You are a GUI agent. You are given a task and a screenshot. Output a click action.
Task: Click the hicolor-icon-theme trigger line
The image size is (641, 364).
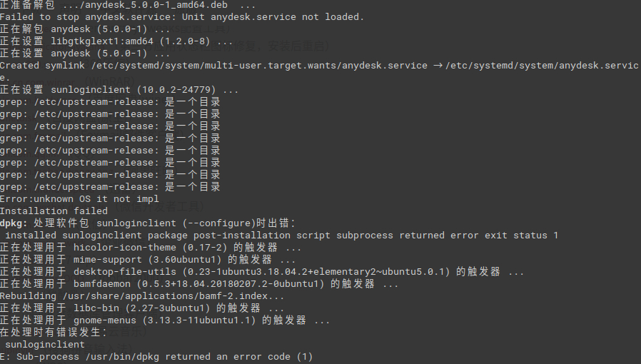(150, 248)
